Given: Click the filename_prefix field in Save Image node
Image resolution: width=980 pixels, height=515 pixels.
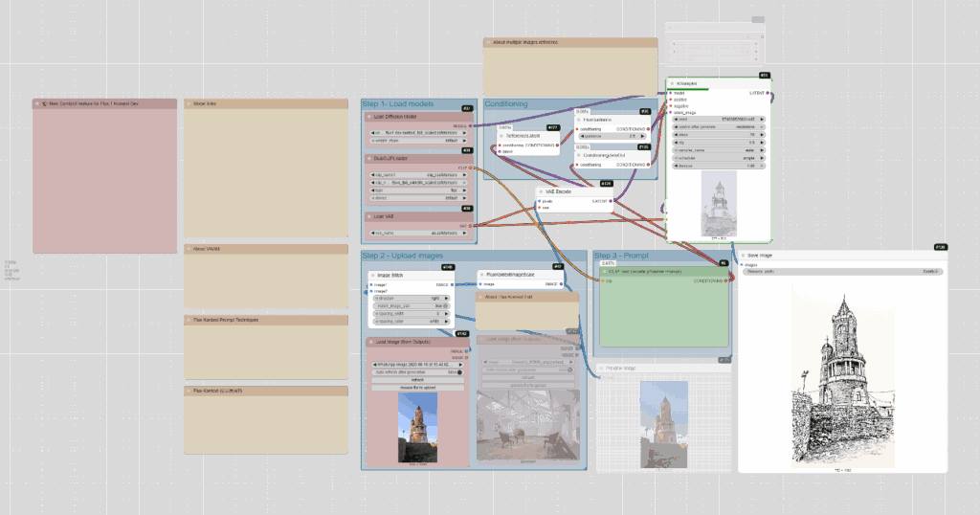Looking at the screenshot, I should click(x=842, y=272).
